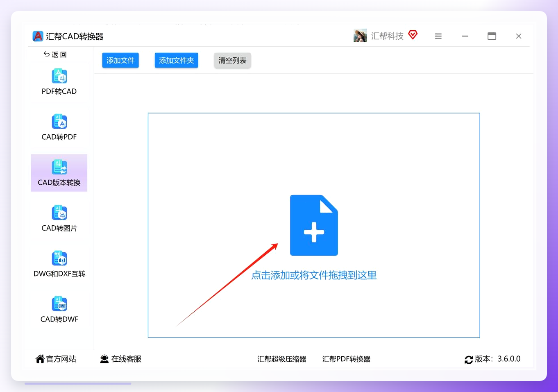Click the 点击添加或将文件拖拽到这里 text
Image resolution: width=558 pixels, height=392 pixels.
coord(314,275)
